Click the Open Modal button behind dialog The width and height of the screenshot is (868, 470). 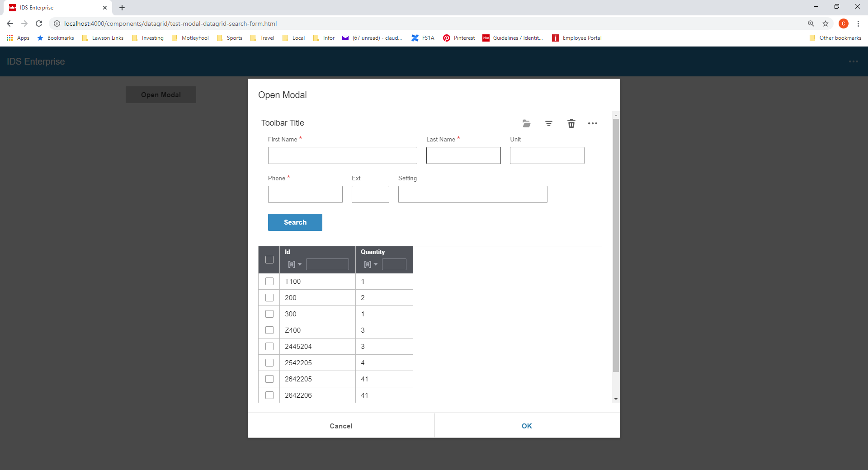[161, 95]
